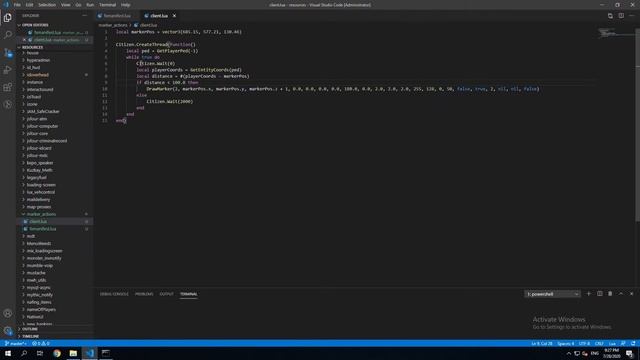Image resolution: width=640 pixels, height=360 pixels.
Task: Click the editor minimap
Action: pos(615,33)
